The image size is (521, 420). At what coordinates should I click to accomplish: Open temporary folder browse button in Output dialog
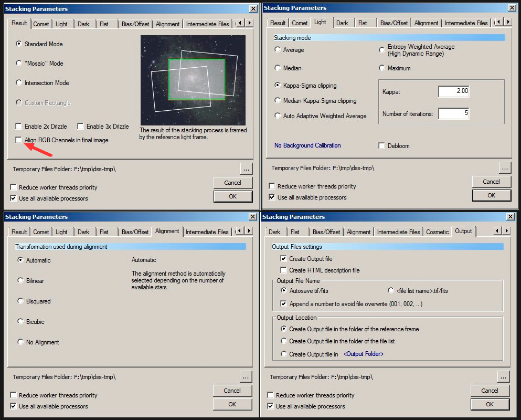point(503,377)
